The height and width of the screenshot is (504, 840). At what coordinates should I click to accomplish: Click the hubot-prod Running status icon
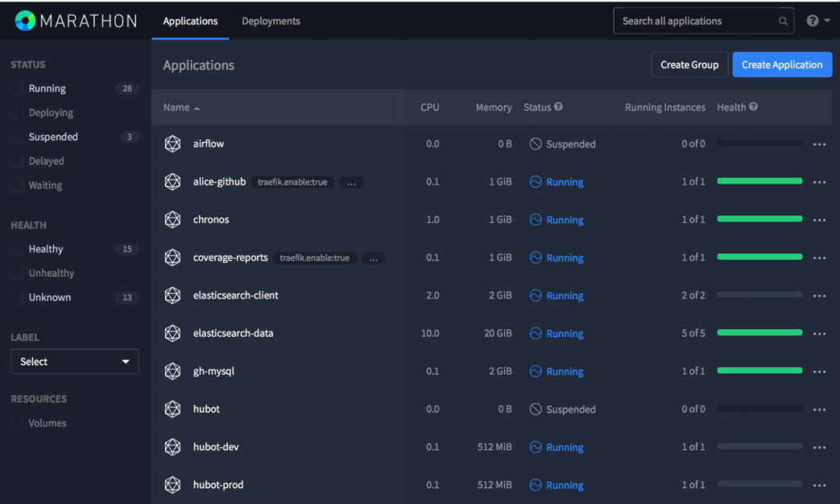pos(535,485)
